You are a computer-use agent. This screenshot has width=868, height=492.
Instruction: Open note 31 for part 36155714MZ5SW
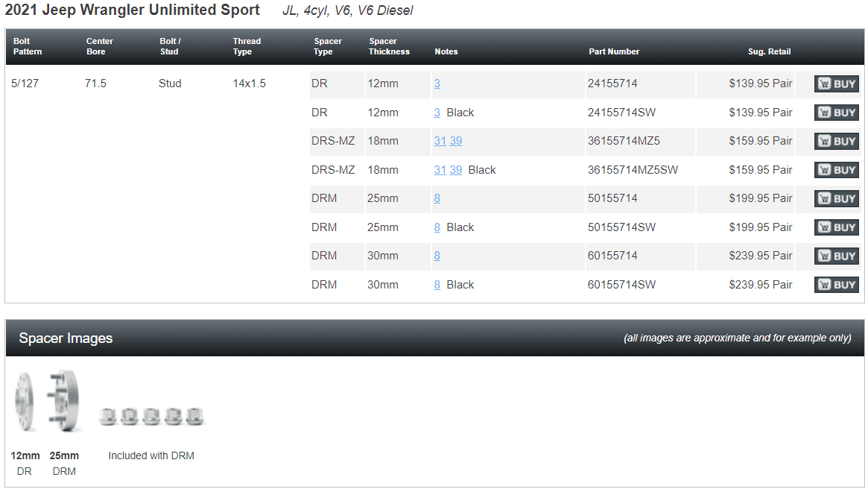click(x=440, y=170)
